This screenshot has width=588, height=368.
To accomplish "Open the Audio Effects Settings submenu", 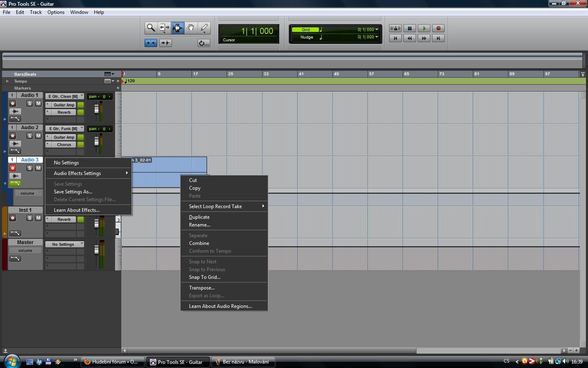I will [x=89, y=173].
